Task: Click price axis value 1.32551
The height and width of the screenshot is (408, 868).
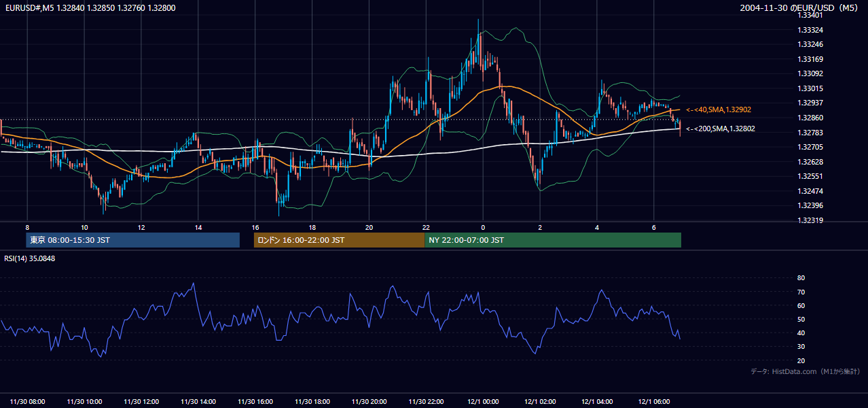Action: [x=811, y=177]
